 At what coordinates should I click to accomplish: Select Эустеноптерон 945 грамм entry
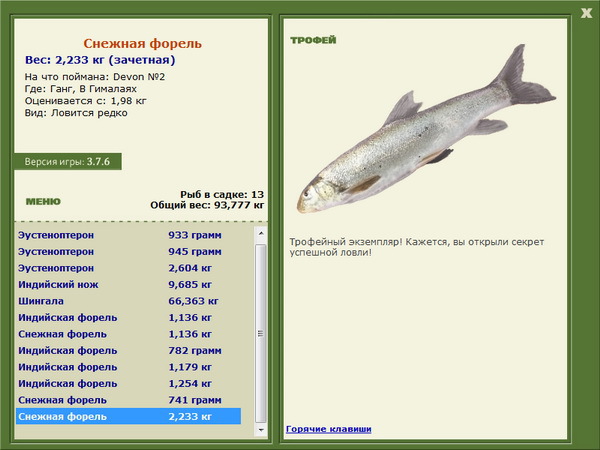point(129,252)
